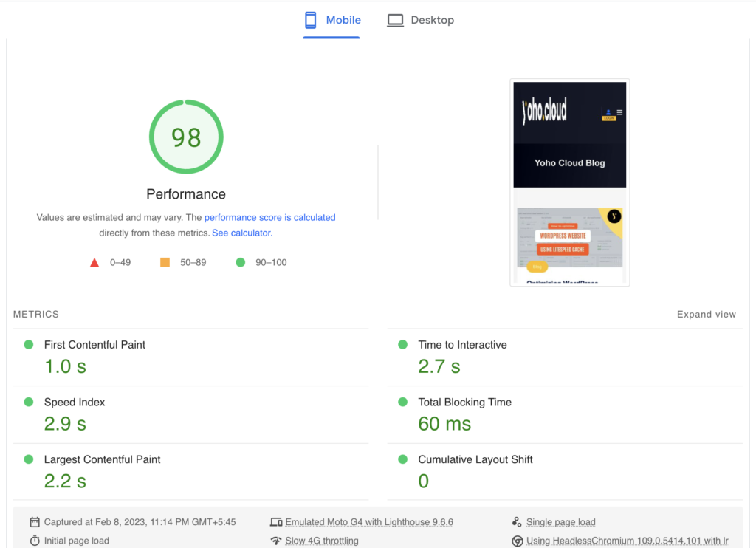Select the Mobile tab

(x=331, y=20)
